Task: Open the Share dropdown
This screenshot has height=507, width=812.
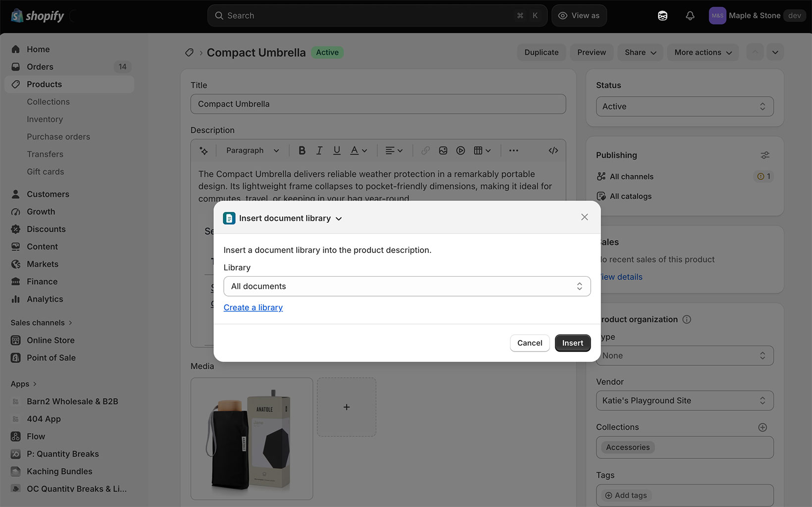Action: [641, 52]
